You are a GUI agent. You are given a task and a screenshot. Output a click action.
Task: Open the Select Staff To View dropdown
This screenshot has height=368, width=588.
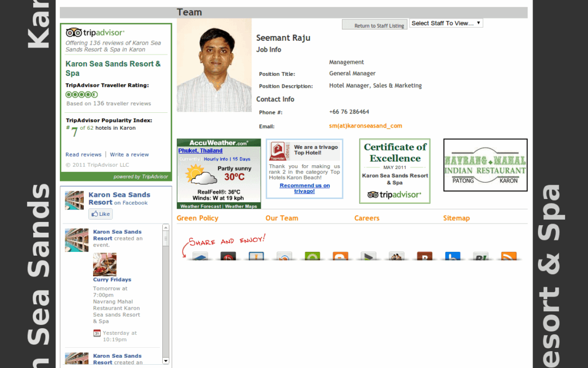click(x=446, y=23)
